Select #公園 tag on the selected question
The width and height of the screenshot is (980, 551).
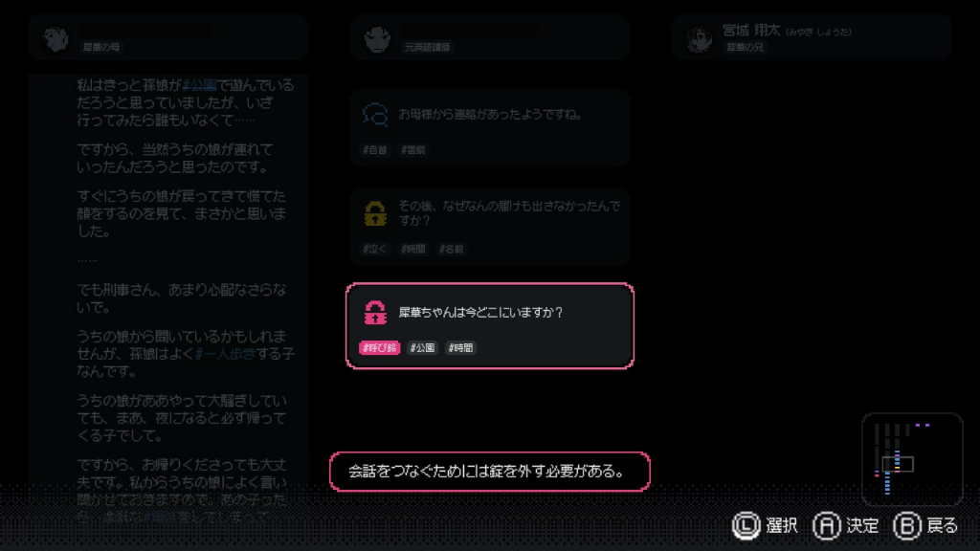click(x=422, y=348)
